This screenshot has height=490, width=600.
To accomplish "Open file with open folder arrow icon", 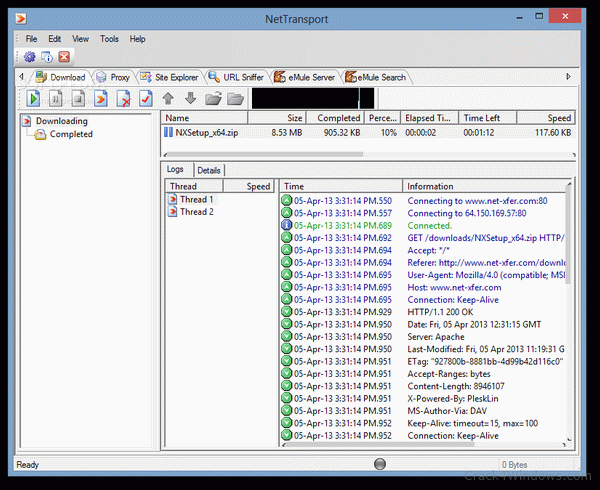I will click(213, 99).
